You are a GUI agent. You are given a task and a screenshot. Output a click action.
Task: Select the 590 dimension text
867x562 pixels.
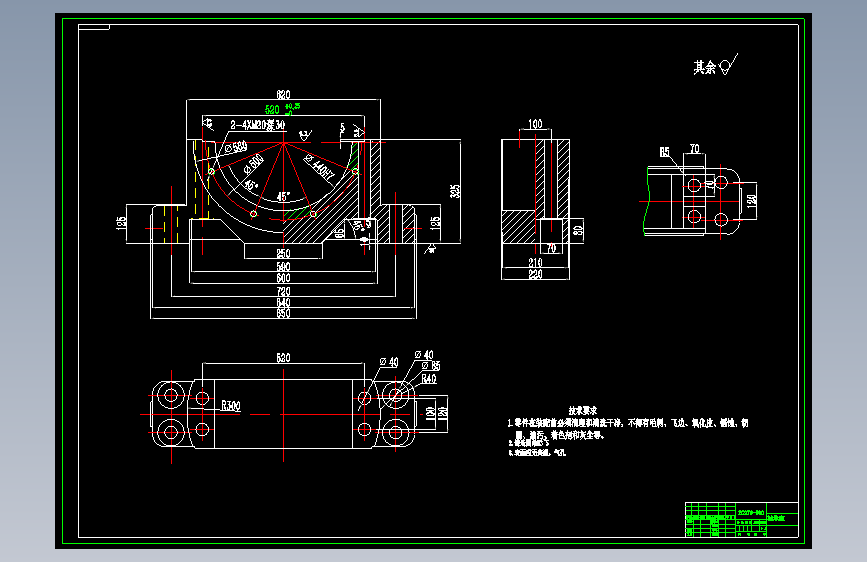pyautogui.click(x=283, y=267)
